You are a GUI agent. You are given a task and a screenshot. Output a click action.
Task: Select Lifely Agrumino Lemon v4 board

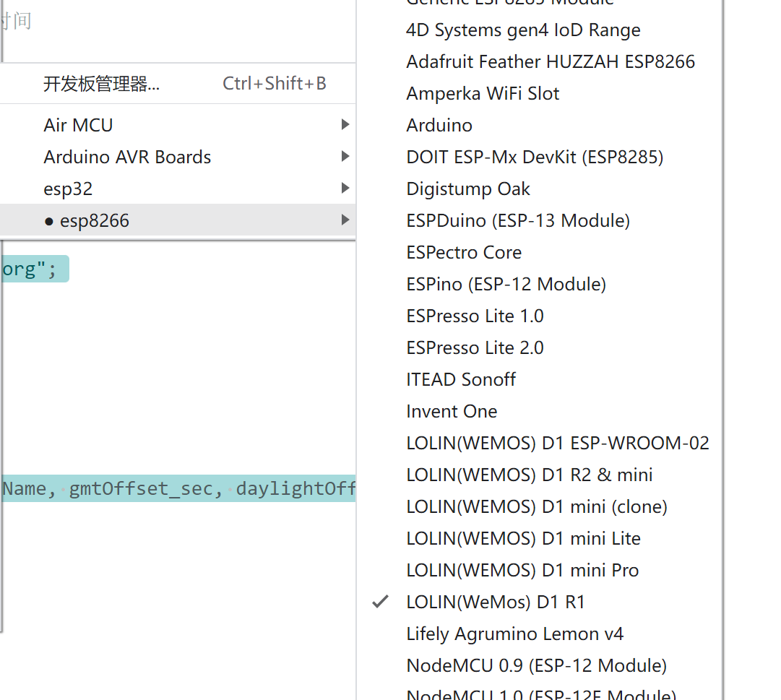[540, 634]
